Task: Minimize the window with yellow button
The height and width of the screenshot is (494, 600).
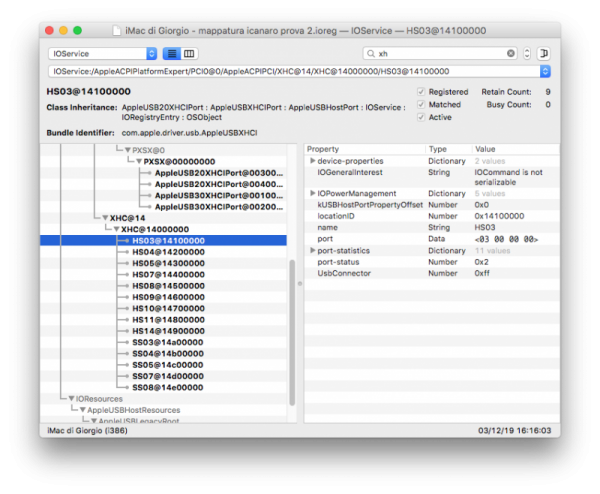Action: pos(64,31)
